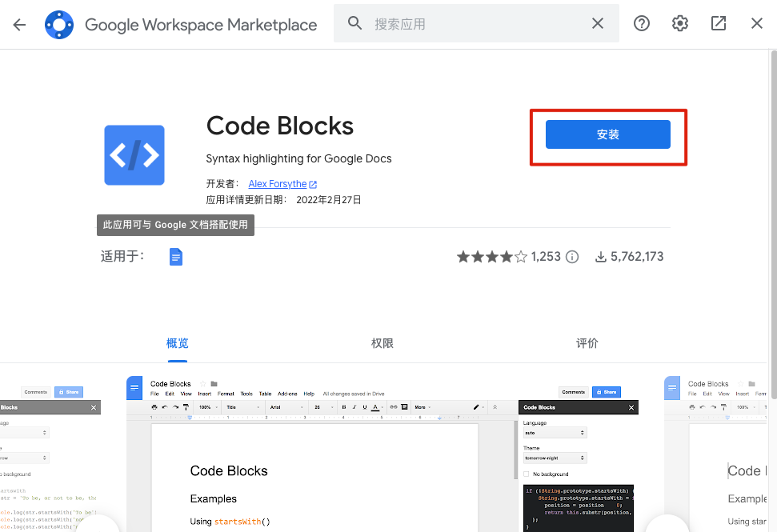Click the download count icon
The height and width of the screenshot is (532, 777).
(601, 257)
